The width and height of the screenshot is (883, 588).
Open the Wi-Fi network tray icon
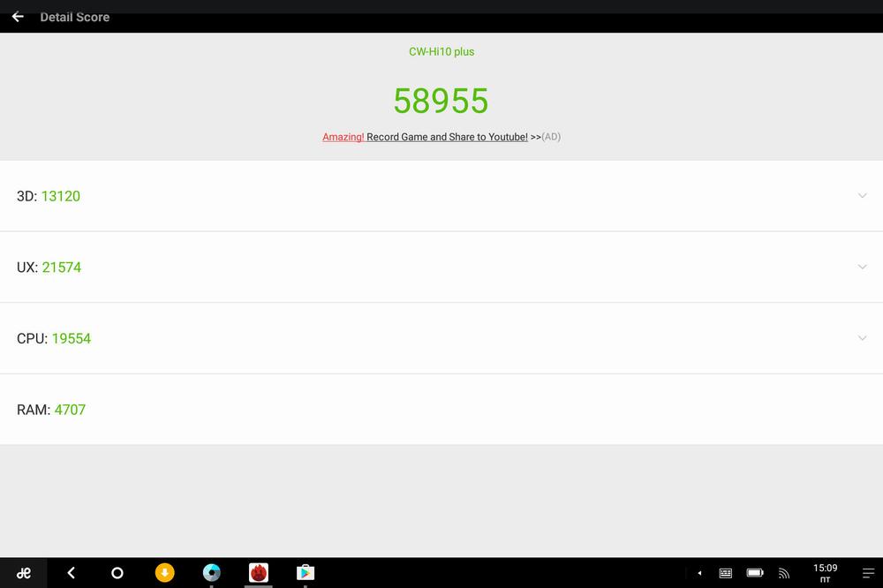tap(784, 573)
